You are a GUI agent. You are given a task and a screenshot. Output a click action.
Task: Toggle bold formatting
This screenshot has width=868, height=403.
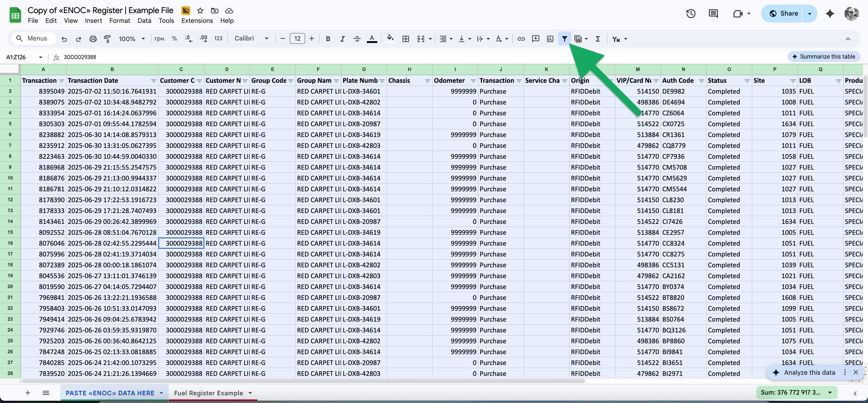pos(328,39)
